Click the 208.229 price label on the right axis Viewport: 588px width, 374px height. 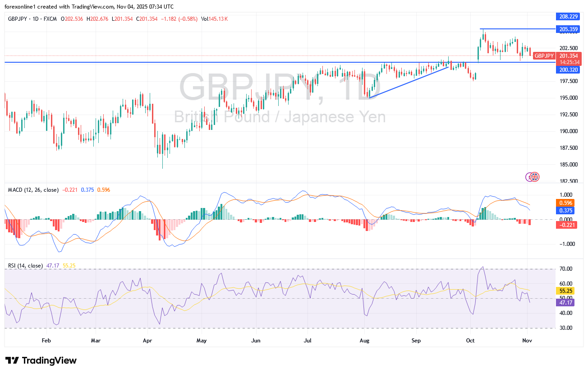click(568, 17)
